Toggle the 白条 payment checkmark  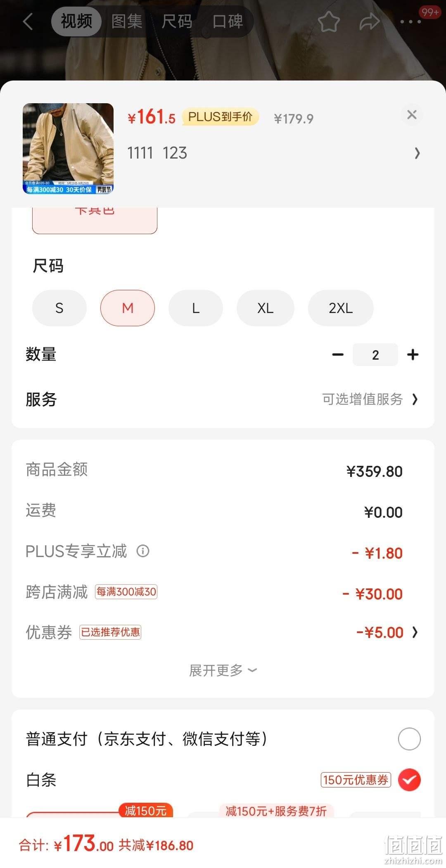pos(409,780)
